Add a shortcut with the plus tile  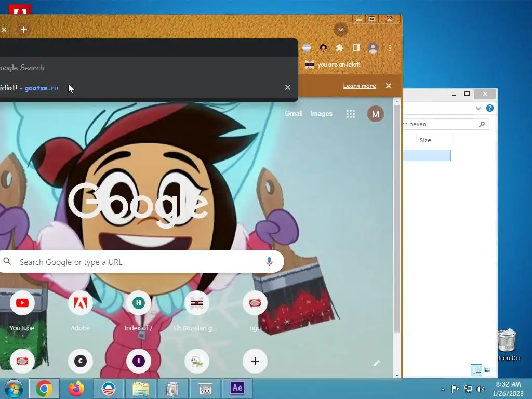[255, 361]
